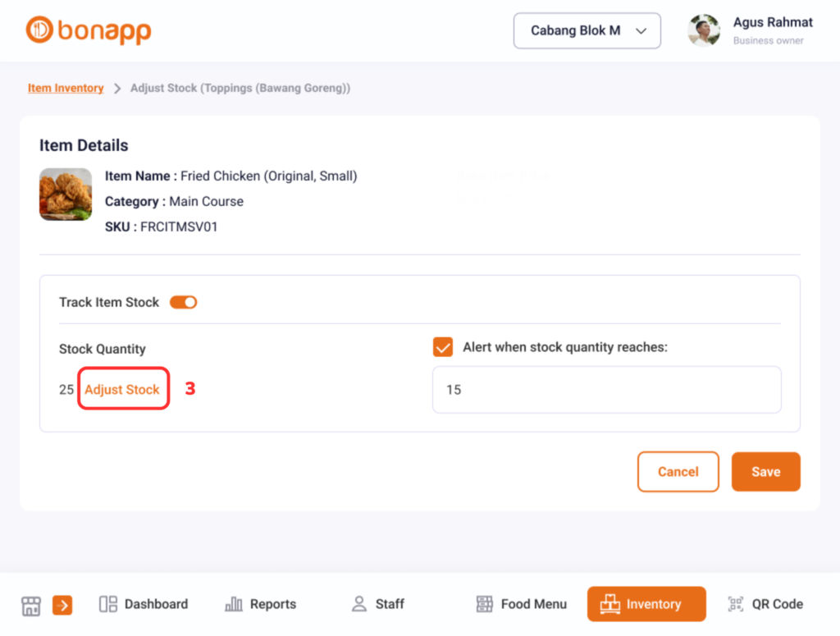Click the QR Code icon

click(736, 604)
